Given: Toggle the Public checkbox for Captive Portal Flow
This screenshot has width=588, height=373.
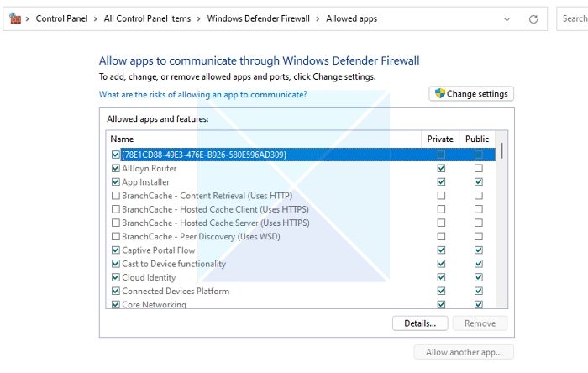Looking at the screenshot, I should pyautogui.click(x=478, y=250).
